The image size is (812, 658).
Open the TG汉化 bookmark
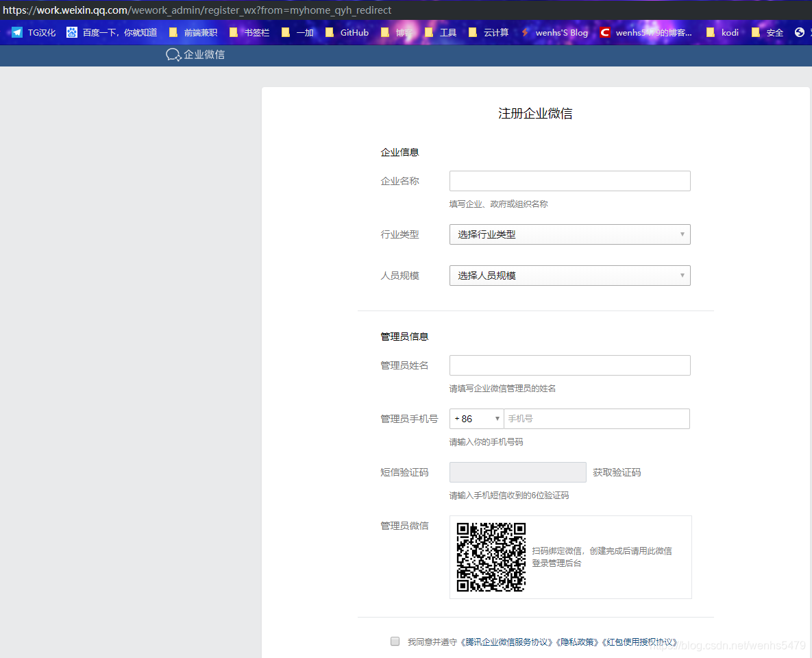(34, 33)
